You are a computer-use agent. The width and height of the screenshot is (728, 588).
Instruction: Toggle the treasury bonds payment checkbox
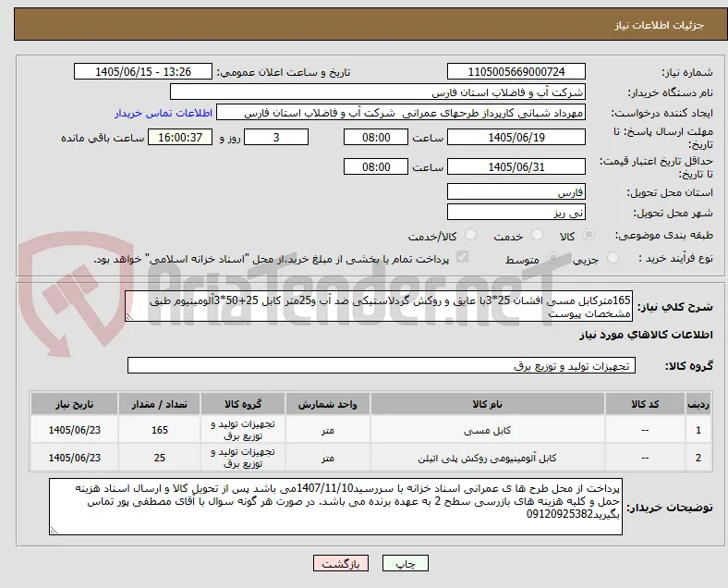point(463,257)
